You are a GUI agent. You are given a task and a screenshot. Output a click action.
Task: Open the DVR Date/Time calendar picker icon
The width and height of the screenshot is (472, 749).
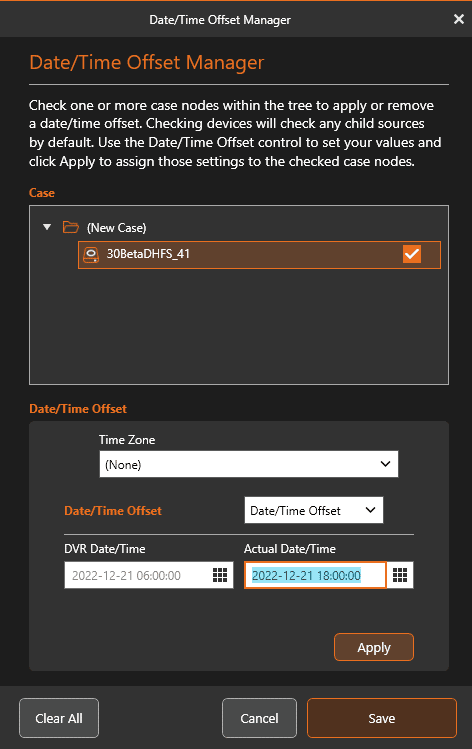coord(220,575)
